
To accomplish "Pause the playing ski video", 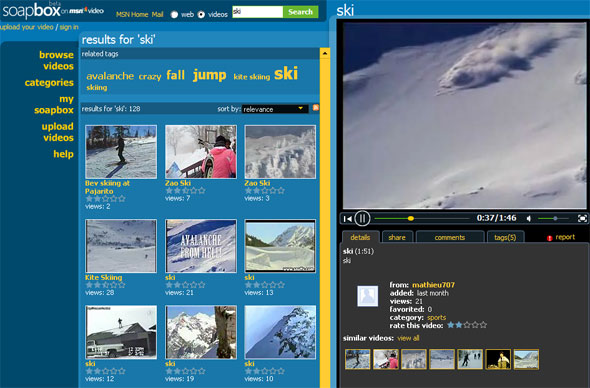I will tap(362, 218).
